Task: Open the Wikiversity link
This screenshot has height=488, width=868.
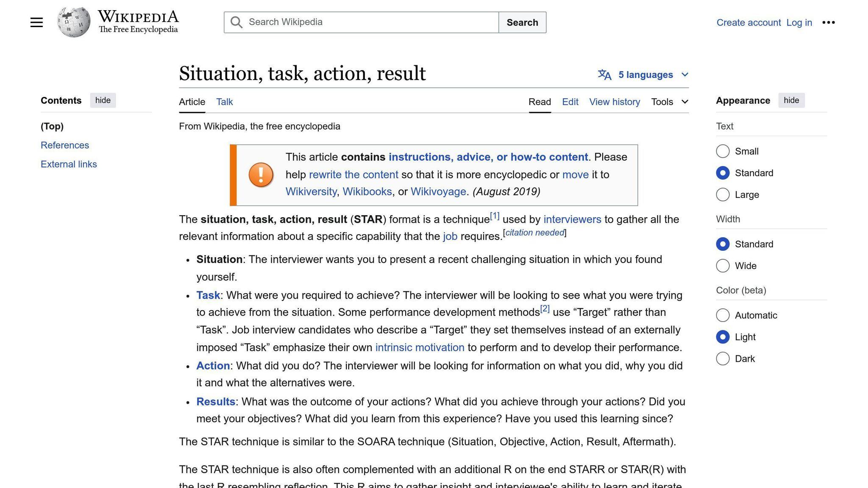Action: pos(311,191)
